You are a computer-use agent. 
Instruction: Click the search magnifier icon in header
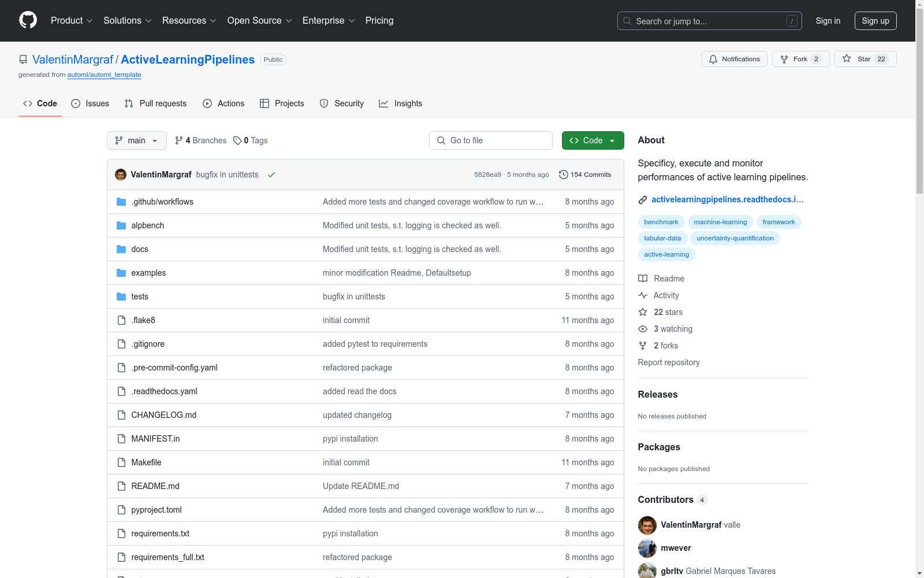[627, 21]
